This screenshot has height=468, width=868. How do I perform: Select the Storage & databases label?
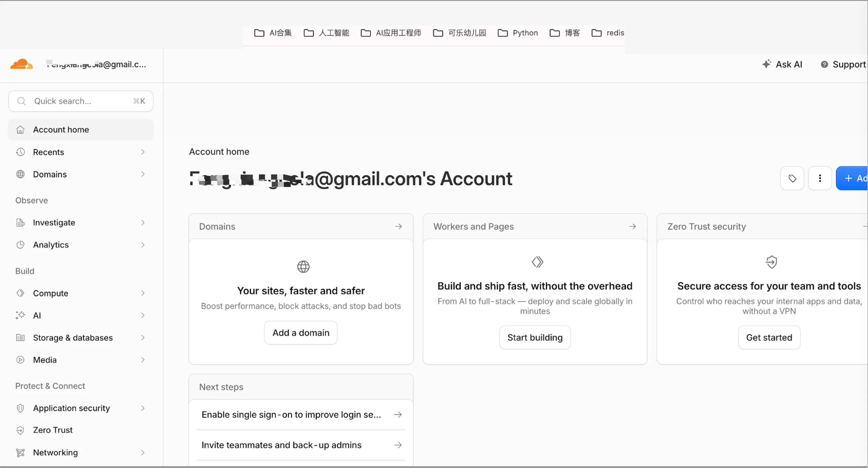coord(73,337)
